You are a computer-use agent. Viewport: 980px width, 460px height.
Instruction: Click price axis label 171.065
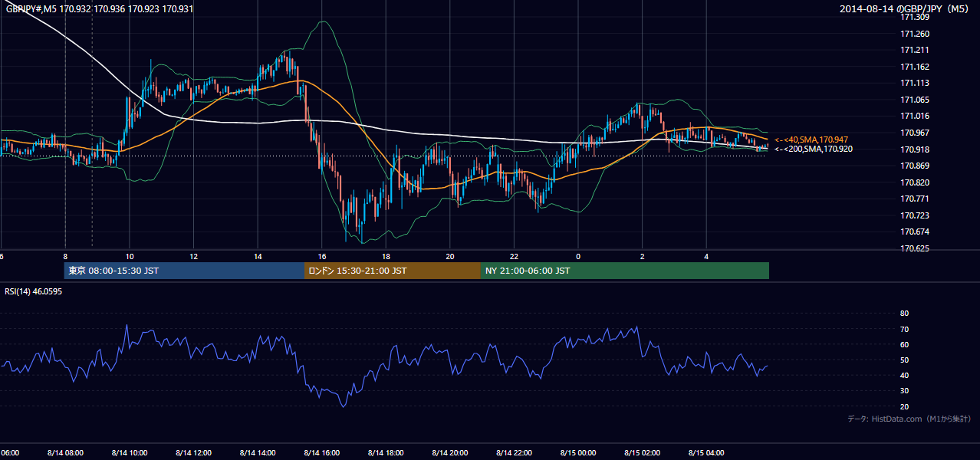915,100
